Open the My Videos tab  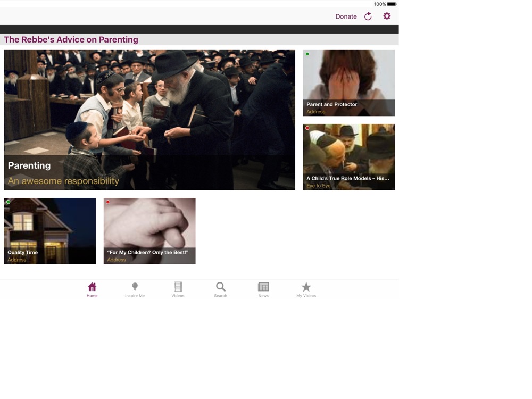[x=306, y=290]
